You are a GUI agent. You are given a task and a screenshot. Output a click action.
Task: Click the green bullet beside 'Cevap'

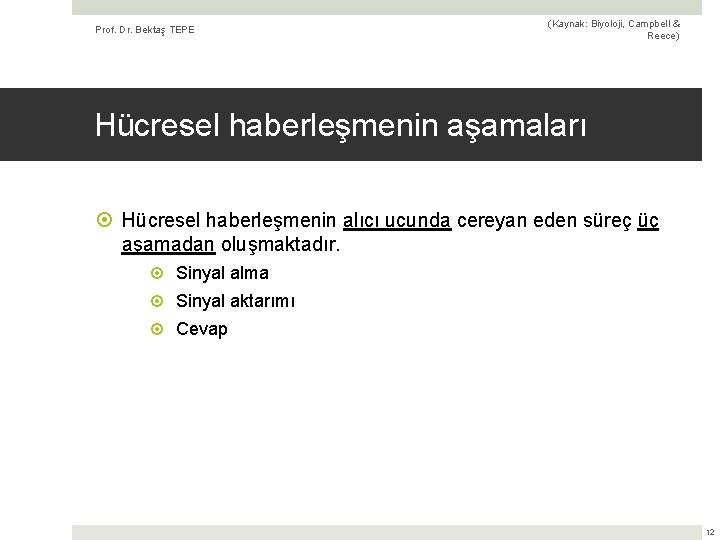(157, 329)
